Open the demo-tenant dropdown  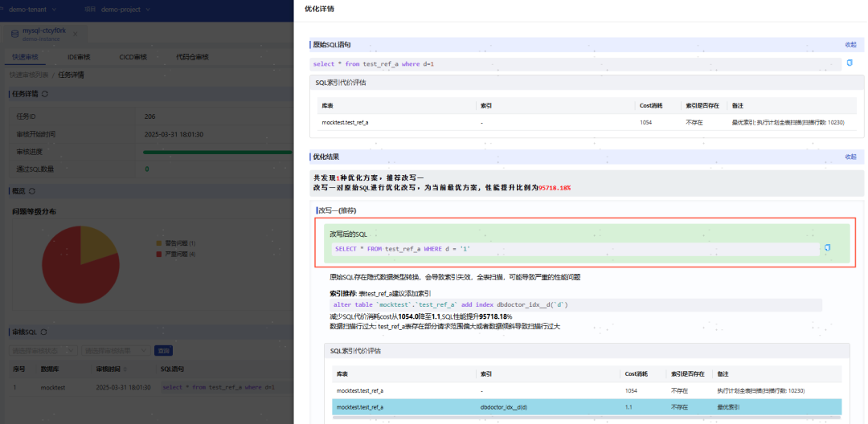tap(31, 10)
